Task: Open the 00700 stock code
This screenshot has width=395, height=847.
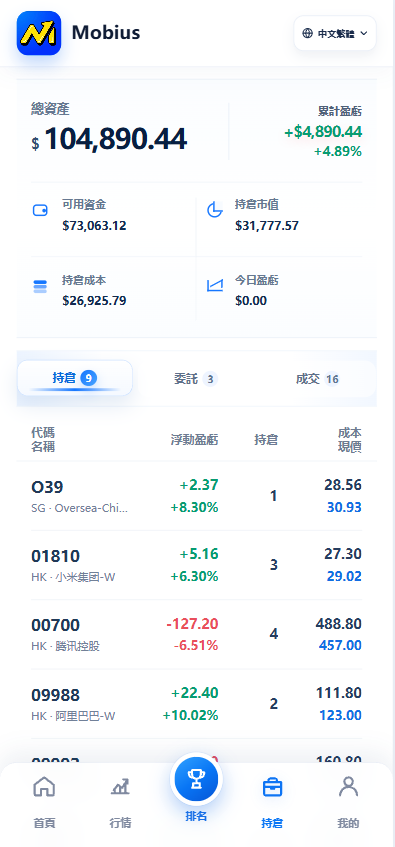Action: pyautogui.click(x=56, y=625)
